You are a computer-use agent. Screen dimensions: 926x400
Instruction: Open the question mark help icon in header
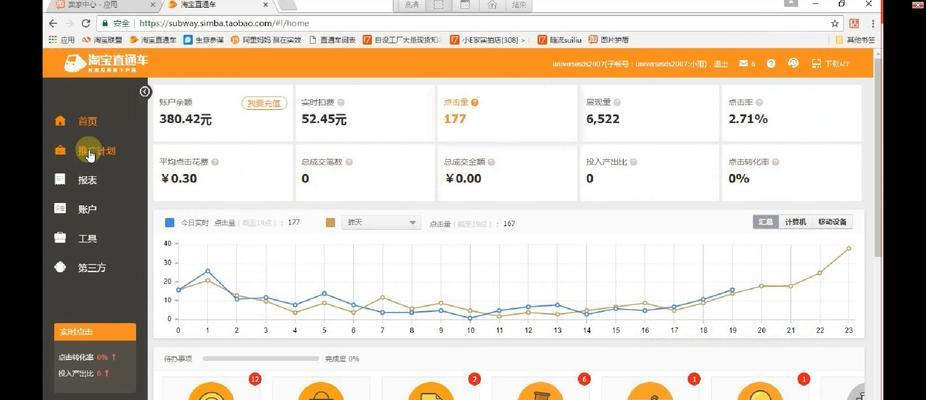[771, 63]
